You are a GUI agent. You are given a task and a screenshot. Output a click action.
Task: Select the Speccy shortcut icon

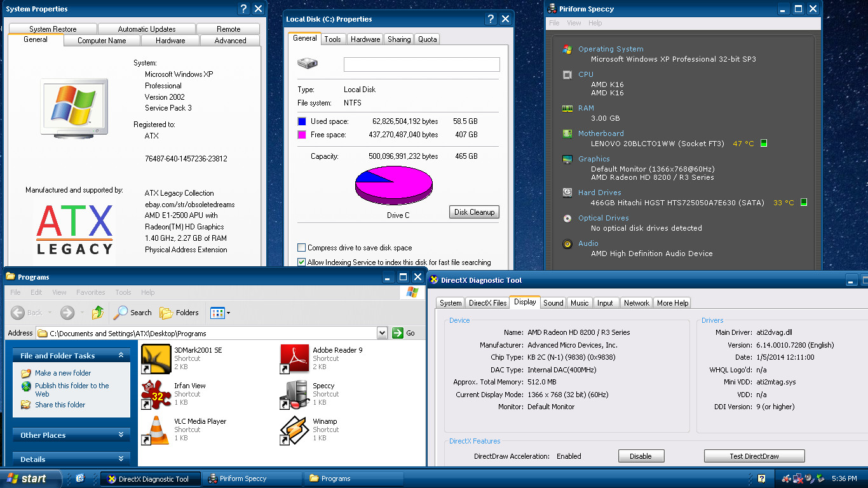294,395
